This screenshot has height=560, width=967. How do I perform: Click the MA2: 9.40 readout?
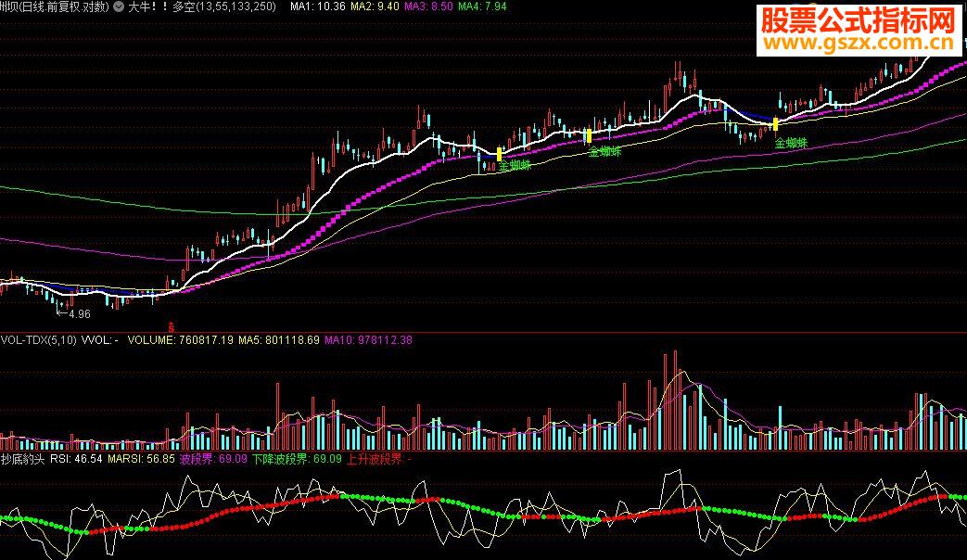pyautogui.click(x=375, y=6)
